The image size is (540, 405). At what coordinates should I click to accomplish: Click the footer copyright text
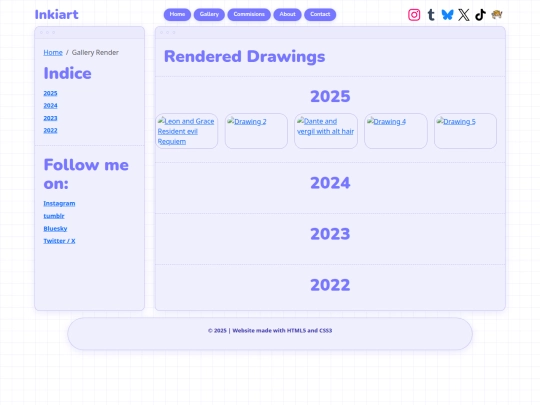pos(270,331)
